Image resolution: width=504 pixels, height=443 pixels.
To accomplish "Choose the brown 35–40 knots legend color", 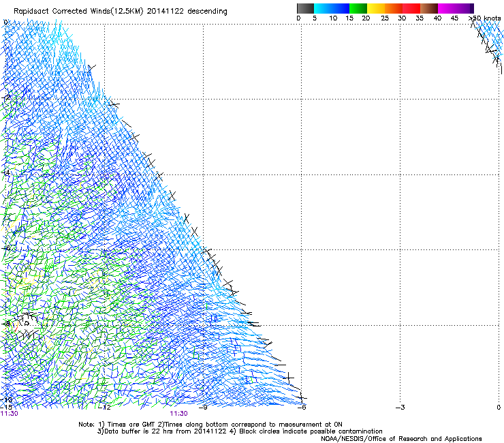I will [429, 8].
